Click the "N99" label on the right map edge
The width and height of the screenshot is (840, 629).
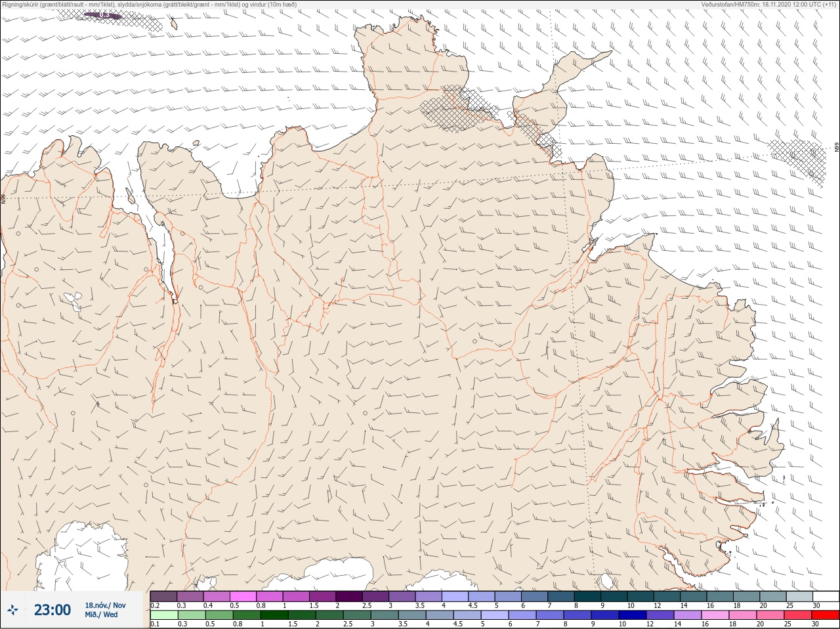[x=837, y=148]
